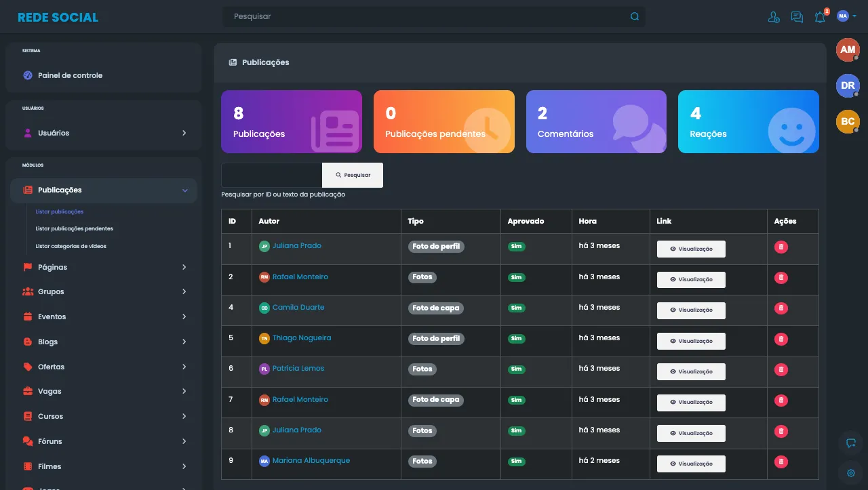Focus the publication ID or text search box
Image resolution: width=868 pixels, height=490 pixels.
coord(271,175)
